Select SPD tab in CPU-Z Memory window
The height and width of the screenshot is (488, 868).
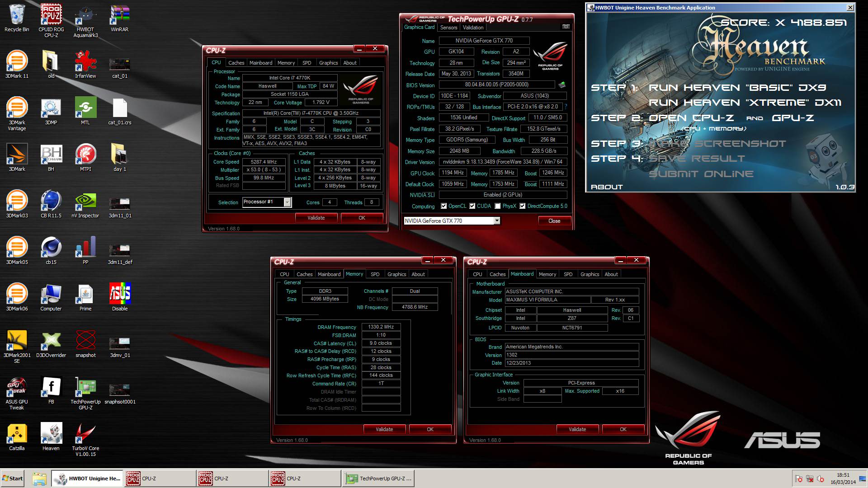click(x=375, y=274)
